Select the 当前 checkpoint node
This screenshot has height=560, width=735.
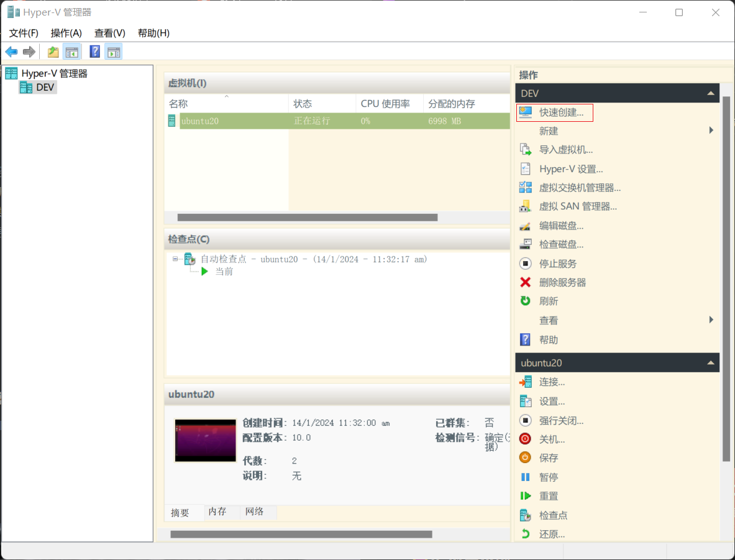[x=224, y=272]
